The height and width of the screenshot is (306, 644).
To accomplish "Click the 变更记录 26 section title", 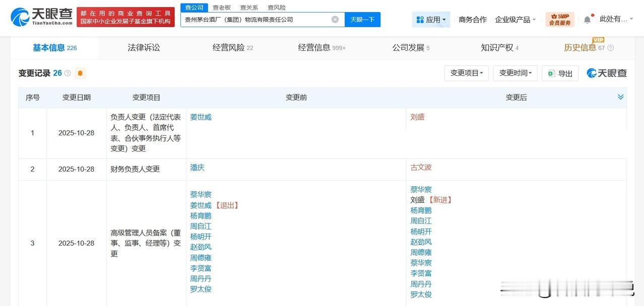I will (x=40, y=73).
